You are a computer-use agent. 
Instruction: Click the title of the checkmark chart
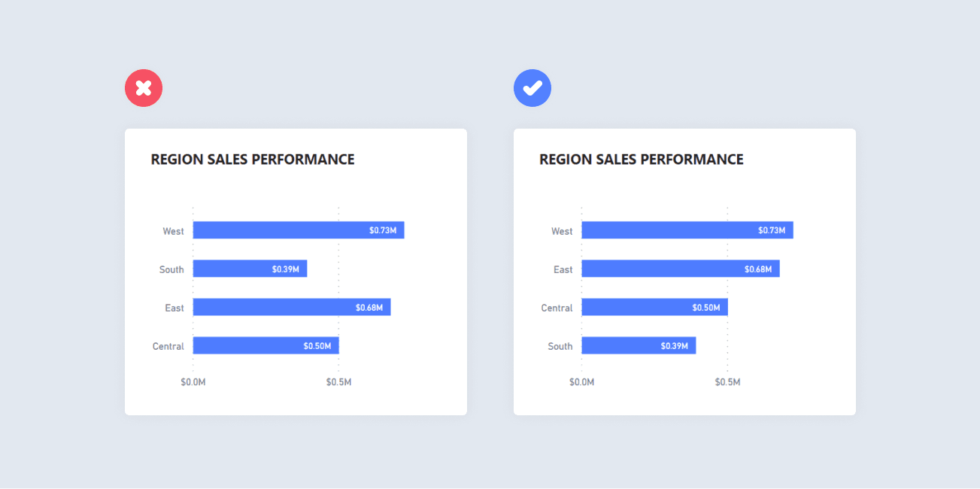click(x=641, y=159)
